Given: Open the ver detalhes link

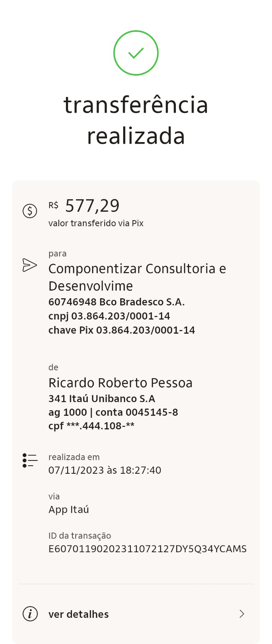Looking at the screenshot, I should coord(78,614).
